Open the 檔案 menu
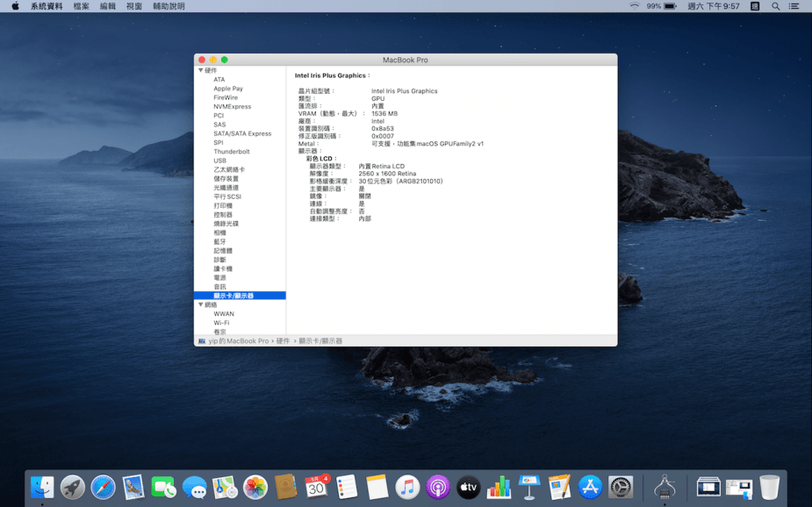 pos(82,6)
